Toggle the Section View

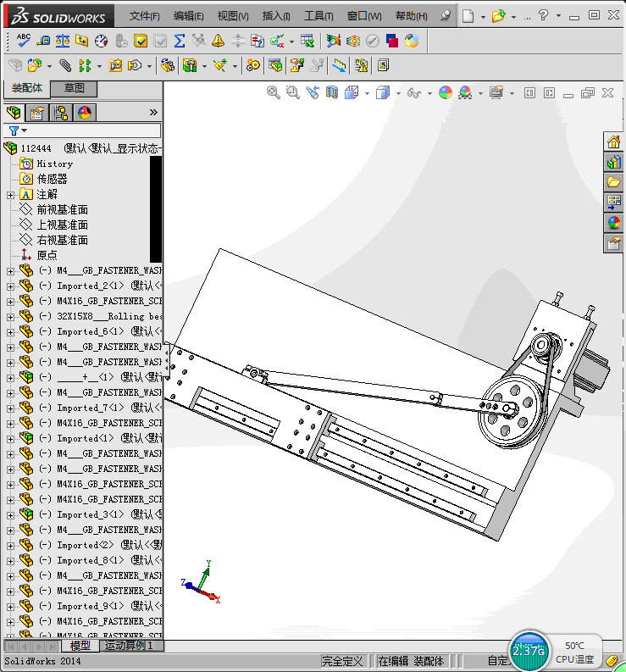pos(332,92)
